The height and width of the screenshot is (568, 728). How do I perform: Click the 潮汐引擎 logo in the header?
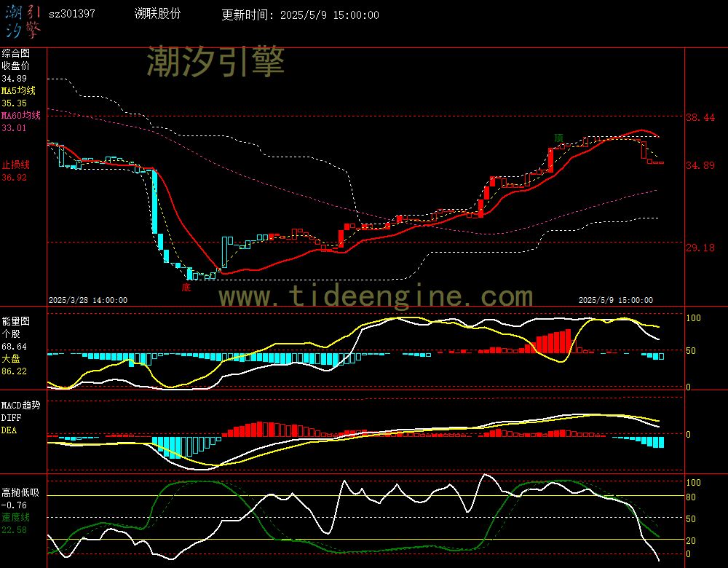[x=23, y=22]
